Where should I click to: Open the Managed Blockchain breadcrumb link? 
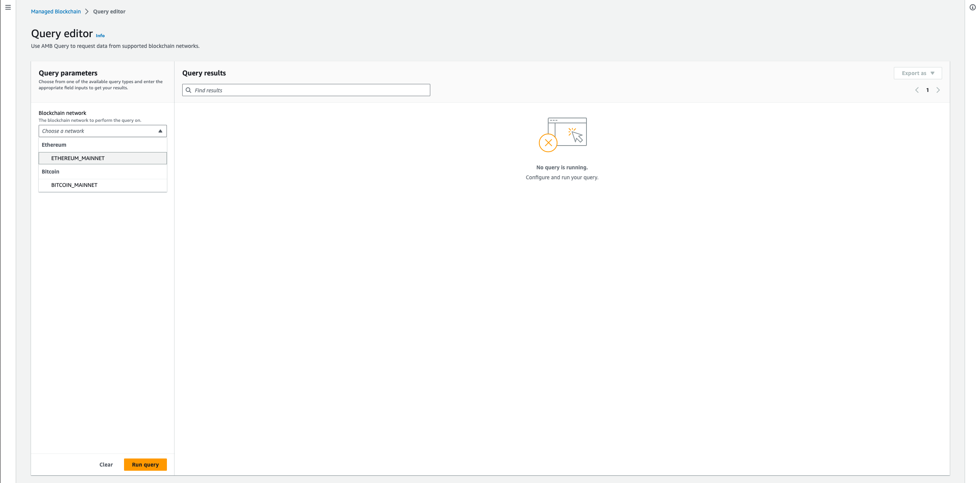[x=56, y=11]
